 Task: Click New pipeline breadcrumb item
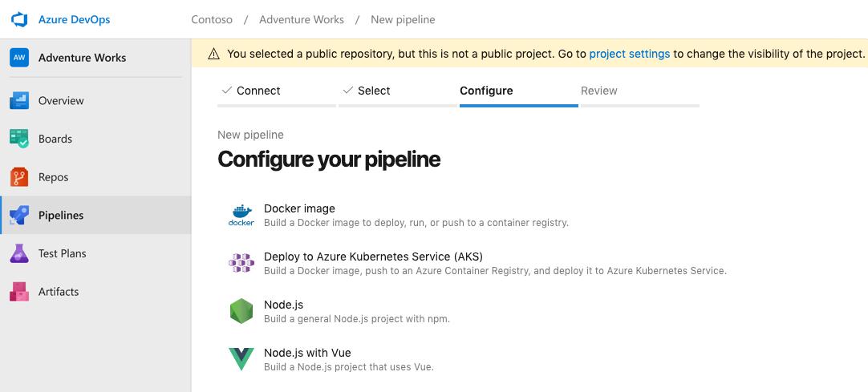(403, 19)
